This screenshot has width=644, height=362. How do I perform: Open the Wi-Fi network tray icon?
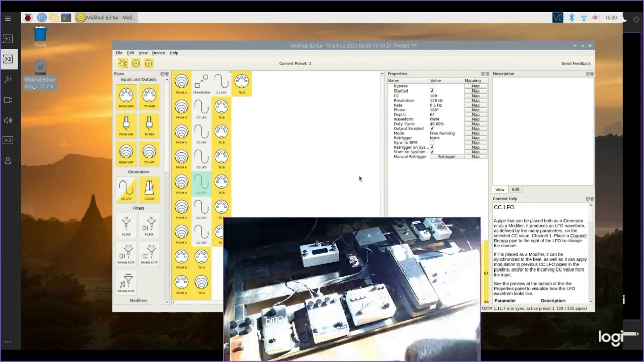[x=584, y=18]
